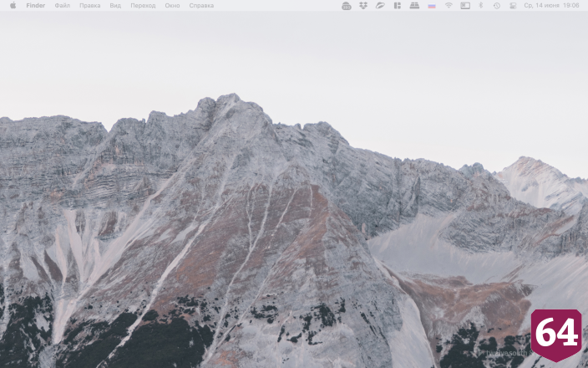Viewport: 588px width, 368px height.
Task: Open the Apple menu
Action: point(13,5)
